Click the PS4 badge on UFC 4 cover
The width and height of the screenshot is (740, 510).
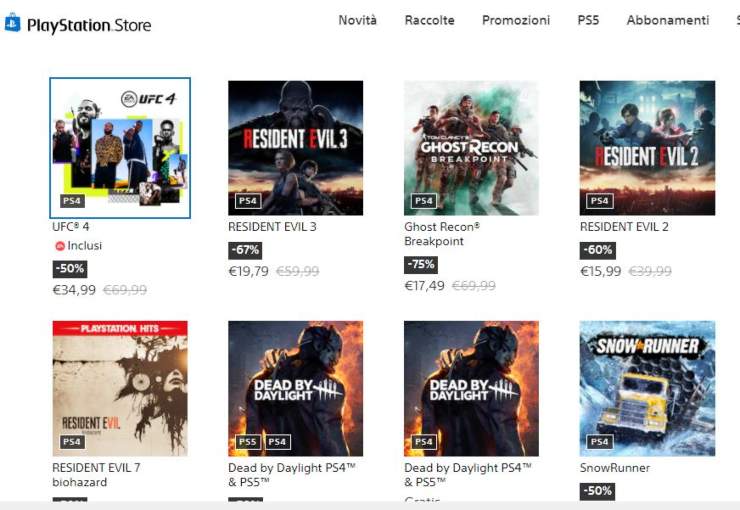click(72, 201)
